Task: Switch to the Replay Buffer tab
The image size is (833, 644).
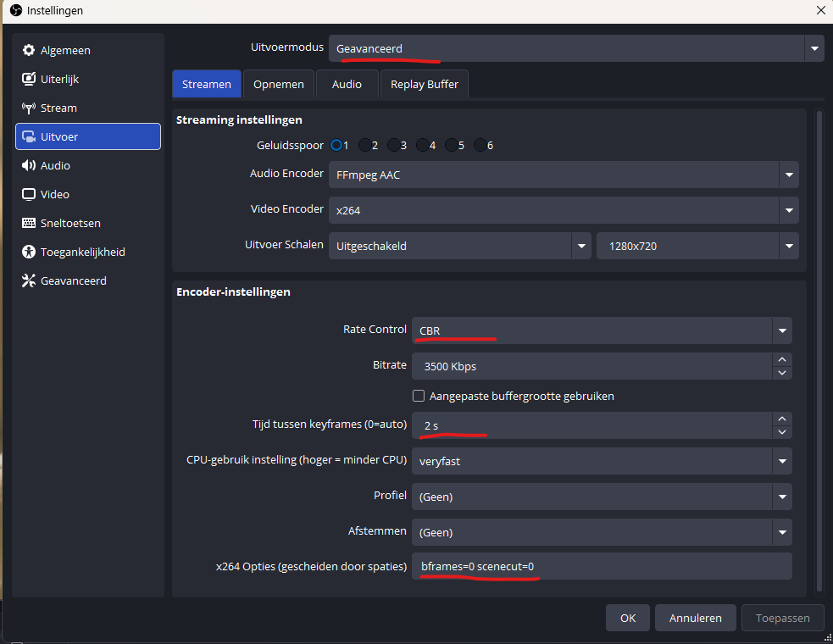Action: pos(425,85)
